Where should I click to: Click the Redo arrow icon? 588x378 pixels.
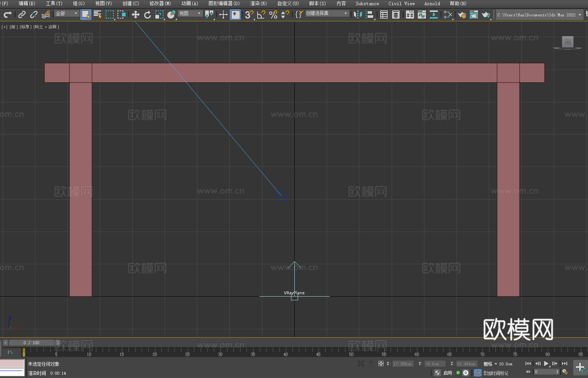(x=7, y=14)
